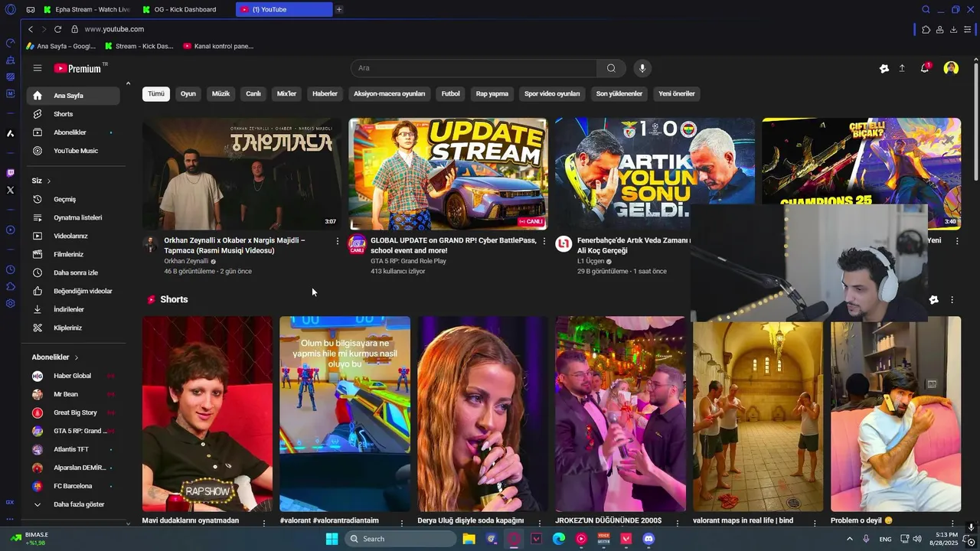Open more options for GRAND RP video
Image resolution: width=980 pixels, height=551 pixels.
(x=544, y=241)
